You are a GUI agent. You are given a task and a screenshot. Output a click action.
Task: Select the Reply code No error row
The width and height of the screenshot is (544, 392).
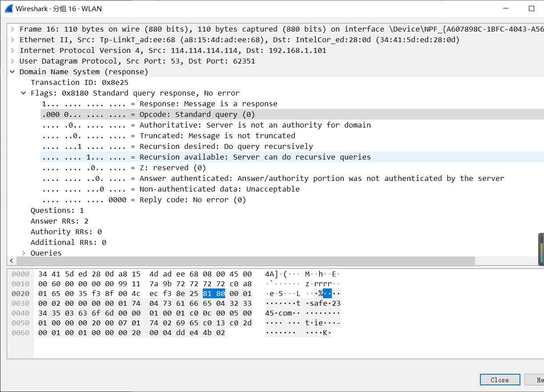click(193, 200)
